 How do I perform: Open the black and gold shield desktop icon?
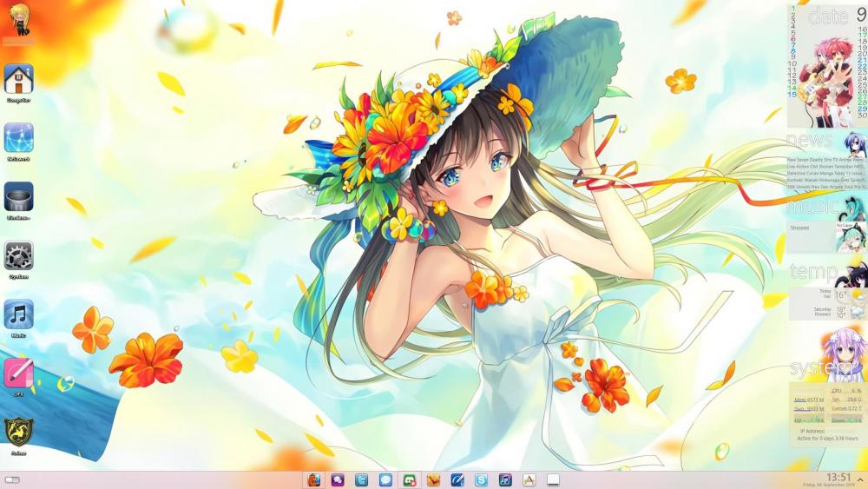tap(19, 432)
